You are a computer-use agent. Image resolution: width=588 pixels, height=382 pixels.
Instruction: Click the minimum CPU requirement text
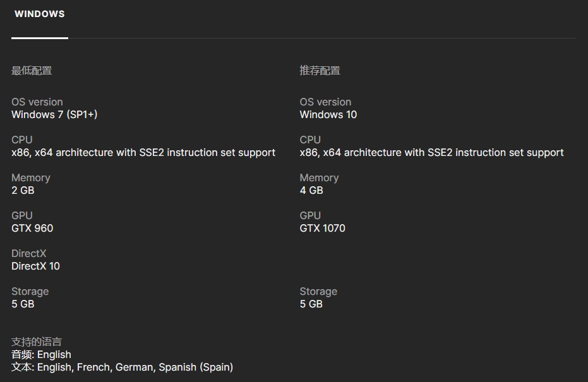pyautogui.click(x=143, y=153)
